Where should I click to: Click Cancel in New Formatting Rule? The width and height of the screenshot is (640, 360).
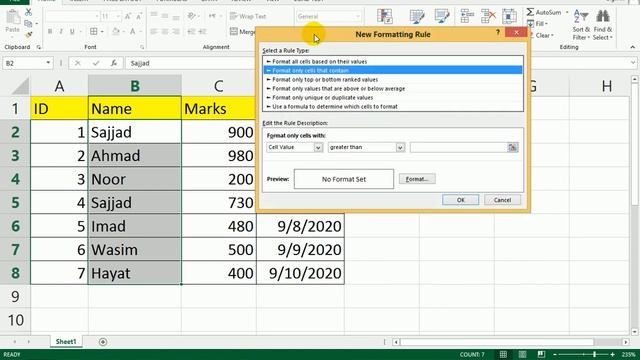pos(502,200)
